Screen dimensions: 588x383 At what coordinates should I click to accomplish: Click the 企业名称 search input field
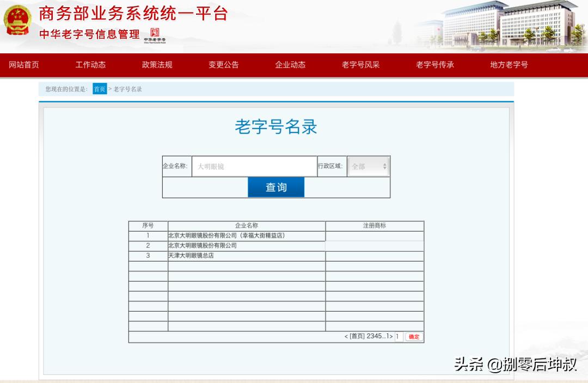pos(254,166)
